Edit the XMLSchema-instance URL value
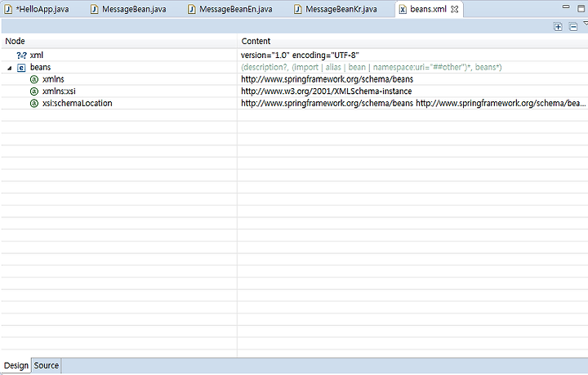The width and height of the screenshot is (588, 375). pos(326,92)
